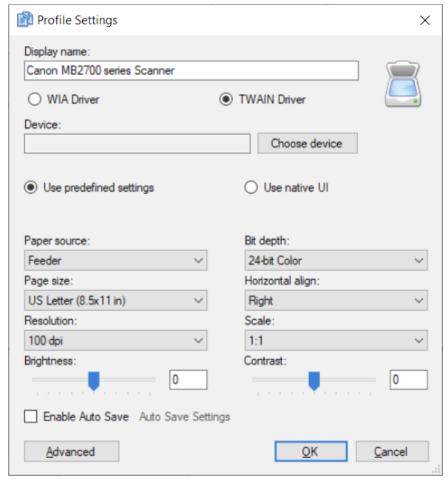This screenshot has height=481, width=448.
Task: Close the Profile Settings dialog
Action: coord(425,20)
